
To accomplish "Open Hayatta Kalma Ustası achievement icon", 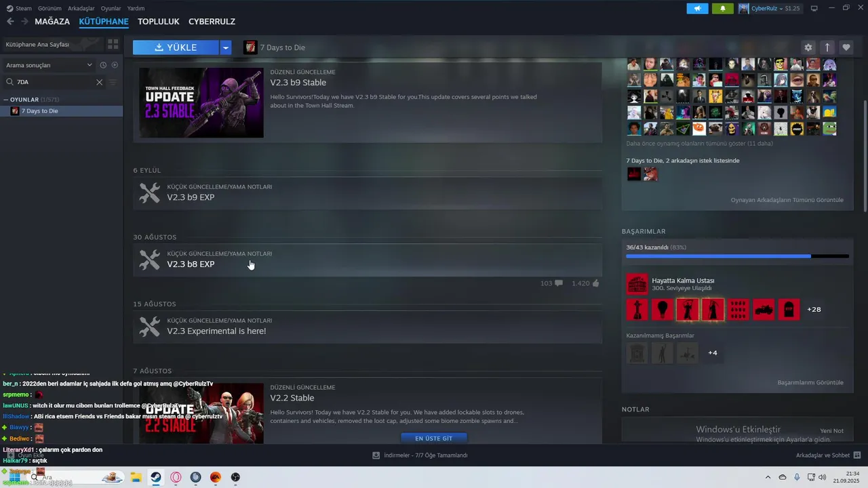I will [637, 284].
